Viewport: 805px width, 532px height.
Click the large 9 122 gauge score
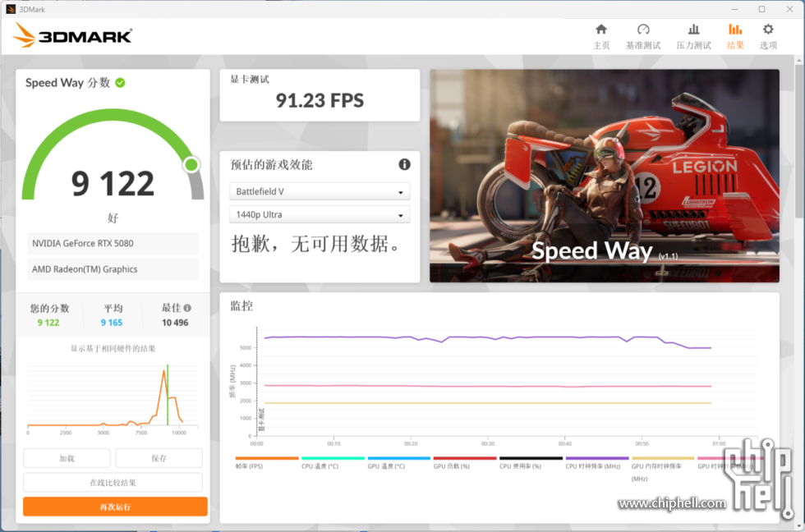tap(113, 183)
